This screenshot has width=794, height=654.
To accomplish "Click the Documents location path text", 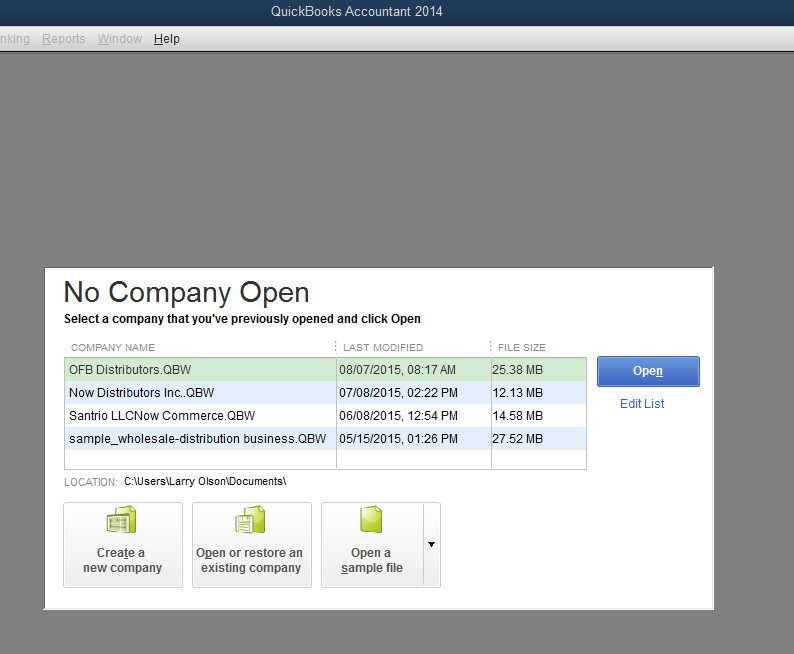I will point(205,482).
